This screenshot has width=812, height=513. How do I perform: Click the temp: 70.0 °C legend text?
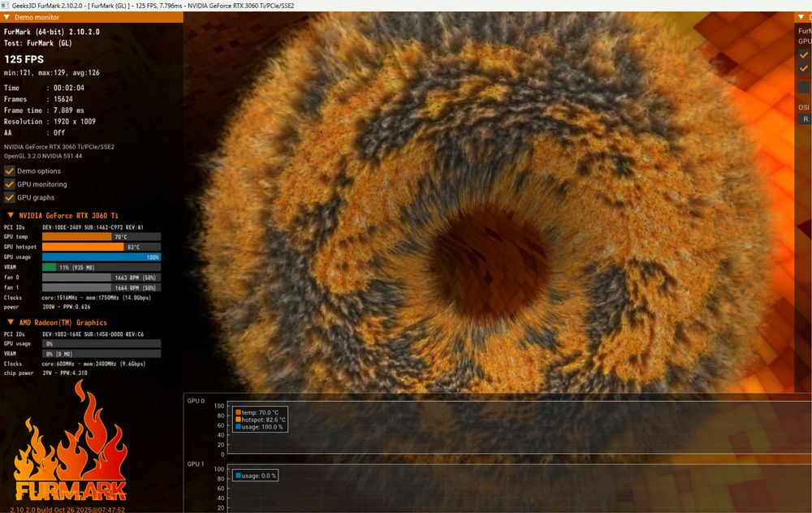pyautogui.click(x=260, y=412)
